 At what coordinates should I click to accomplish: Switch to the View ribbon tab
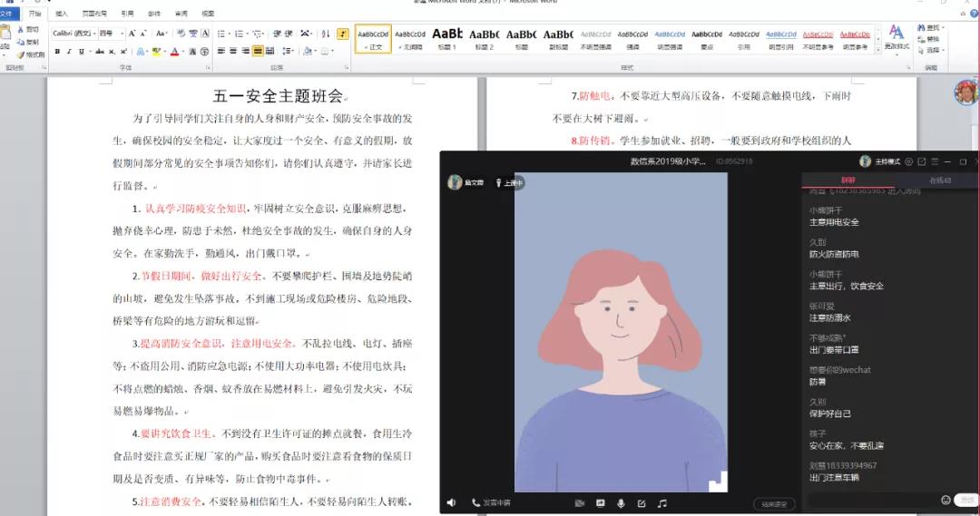pyautogui.click(x=208, y=13)
